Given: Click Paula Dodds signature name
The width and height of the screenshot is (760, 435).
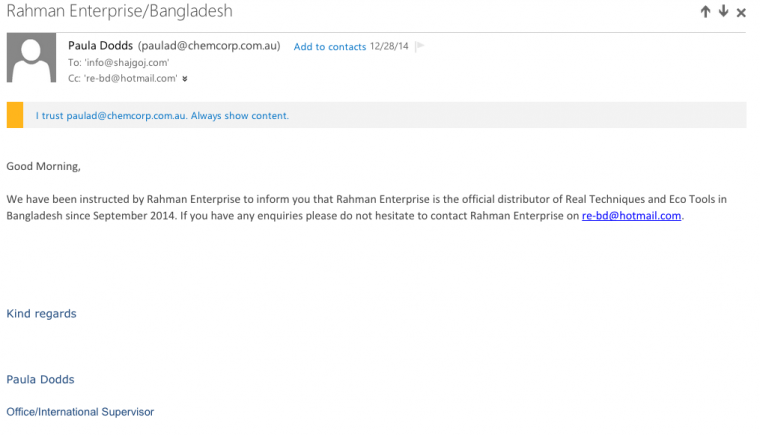Looking at the screenshot, I should [x=40, y=379].
